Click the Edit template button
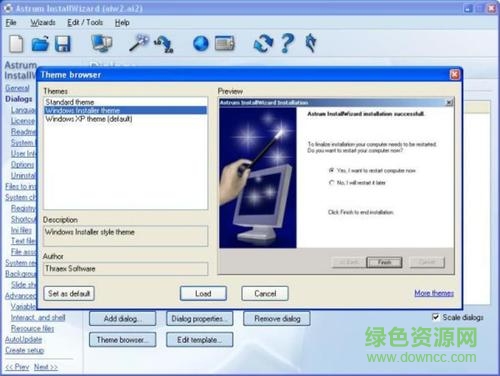Screen dimensions: 500x376 click(199, 340)
